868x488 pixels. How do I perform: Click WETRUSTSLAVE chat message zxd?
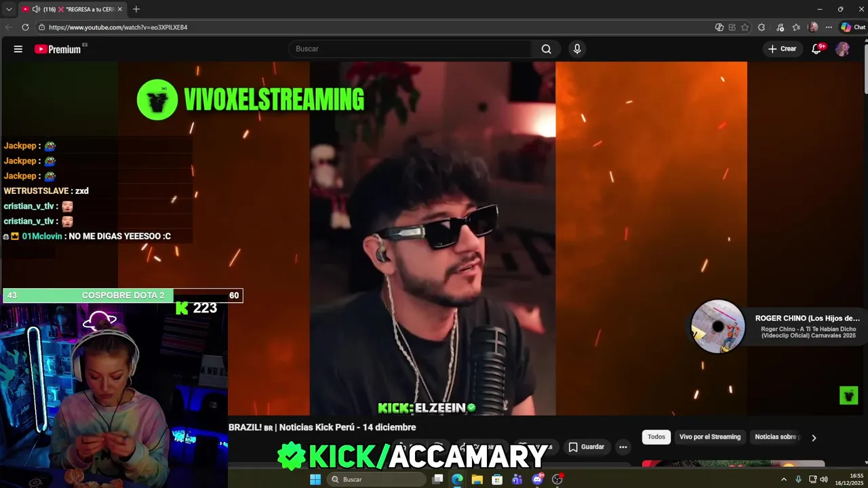46,191
